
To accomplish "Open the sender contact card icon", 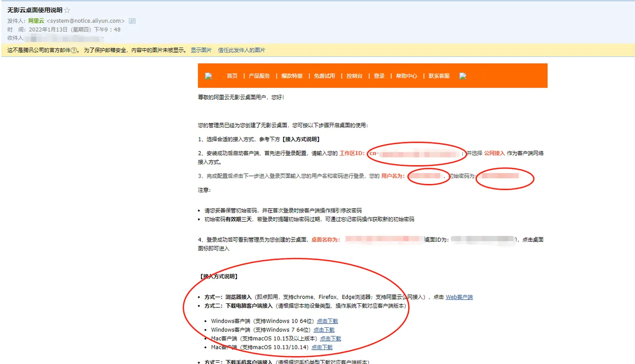I will 132,21.
